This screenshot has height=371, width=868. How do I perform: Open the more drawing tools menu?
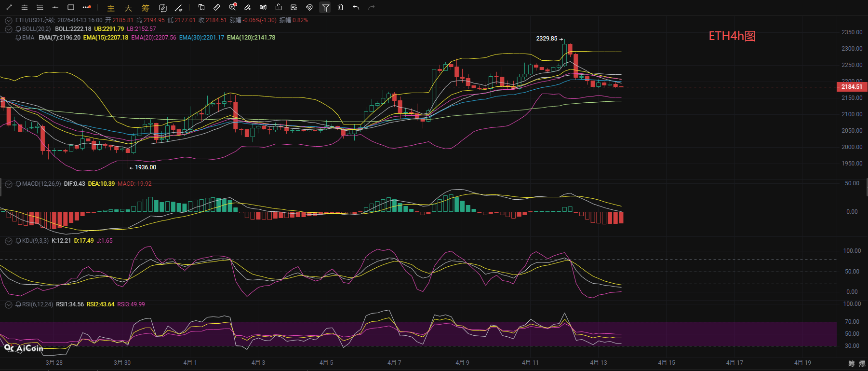[87, 7]
